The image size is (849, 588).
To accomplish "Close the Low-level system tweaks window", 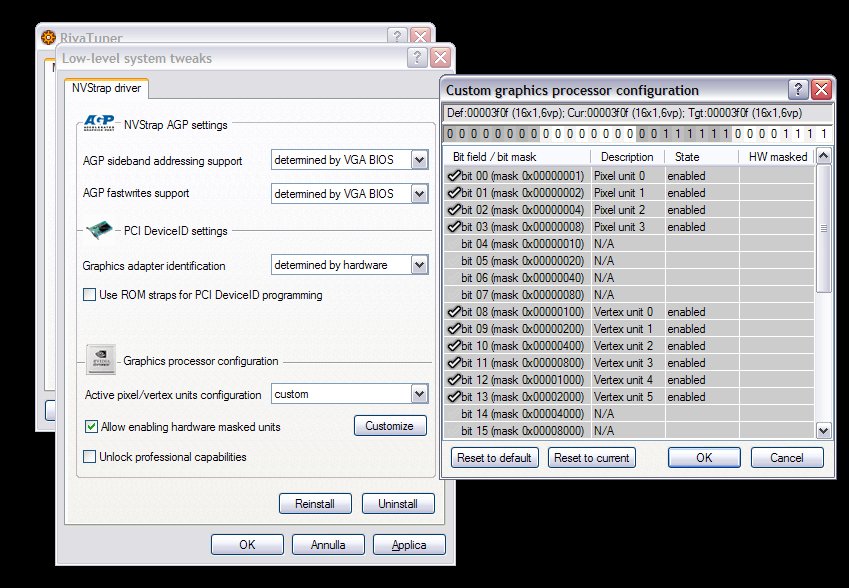I will coord(441,57).
